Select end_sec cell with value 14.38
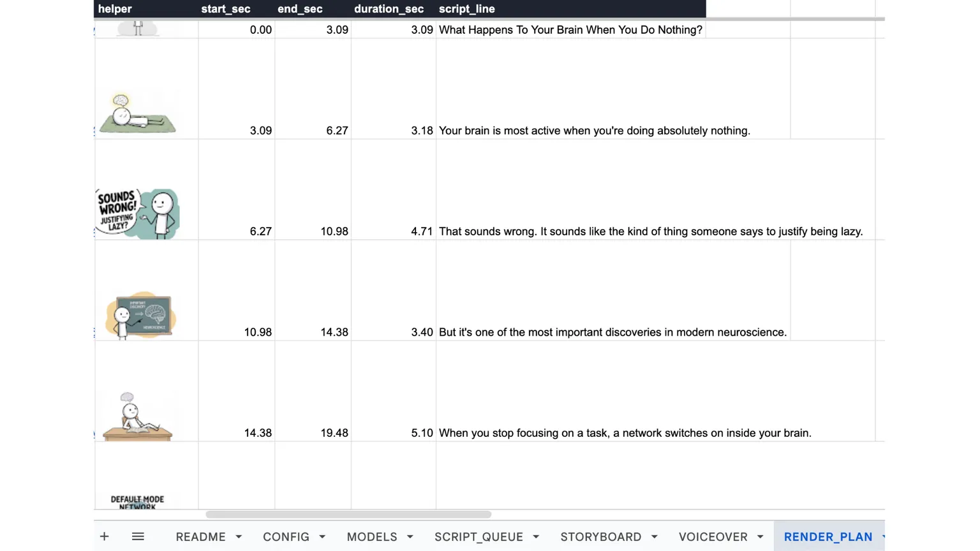The height and width of the screenshot is (551, 980). (313, 290)
